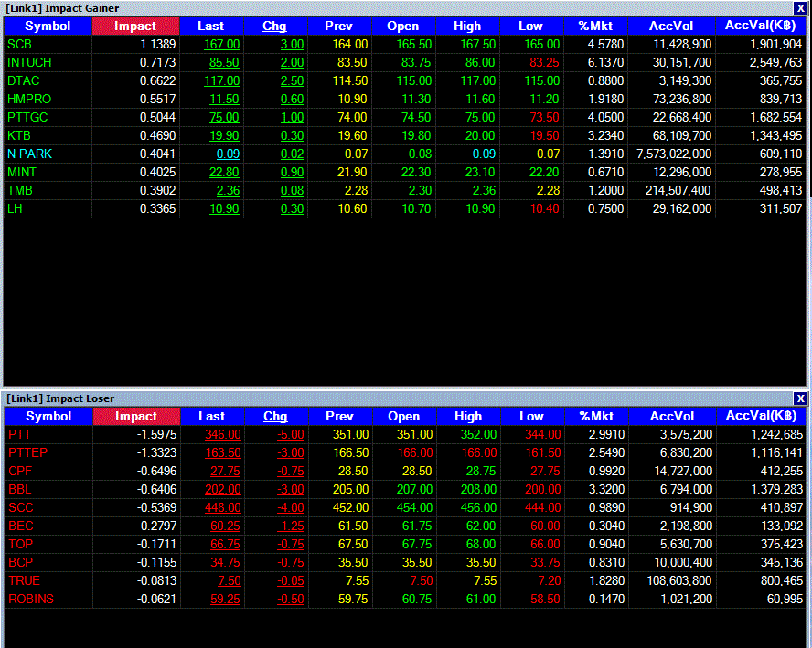
Task: Select CPF symbol row
Action: pos(20,471)
